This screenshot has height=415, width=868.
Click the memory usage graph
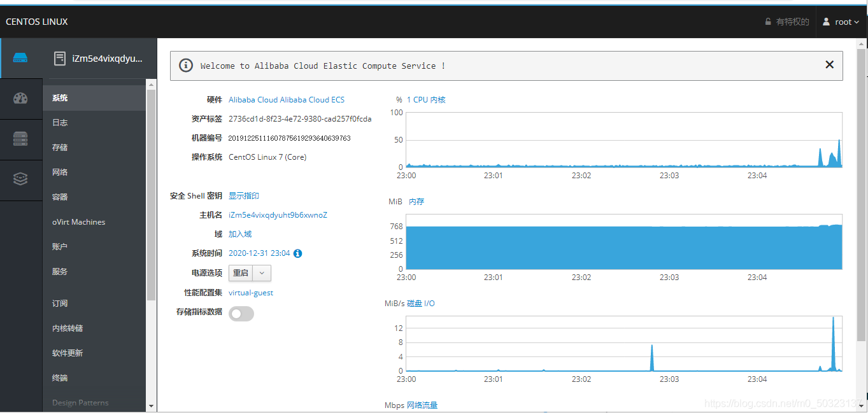(624, 242)
